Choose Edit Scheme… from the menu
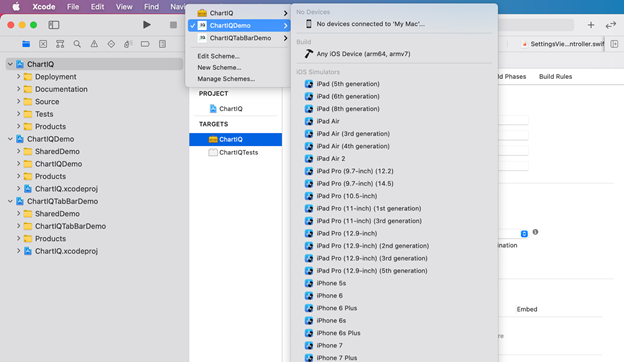 [218, 56]
